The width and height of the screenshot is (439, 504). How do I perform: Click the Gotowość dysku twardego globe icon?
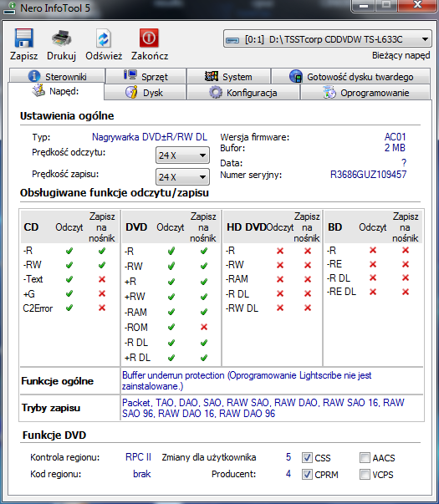point(296,76)
